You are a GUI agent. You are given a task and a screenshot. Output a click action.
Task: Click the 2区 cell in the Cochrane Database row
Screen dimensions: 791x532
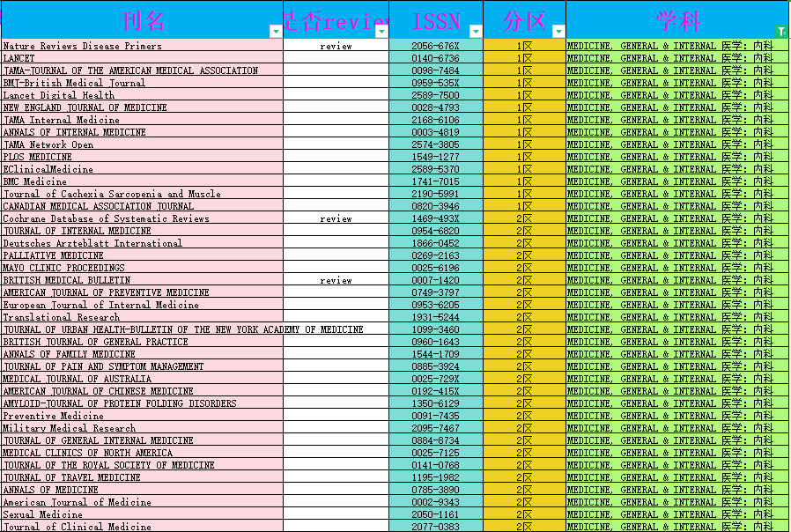pyautogui.click(x=525, y=218)
